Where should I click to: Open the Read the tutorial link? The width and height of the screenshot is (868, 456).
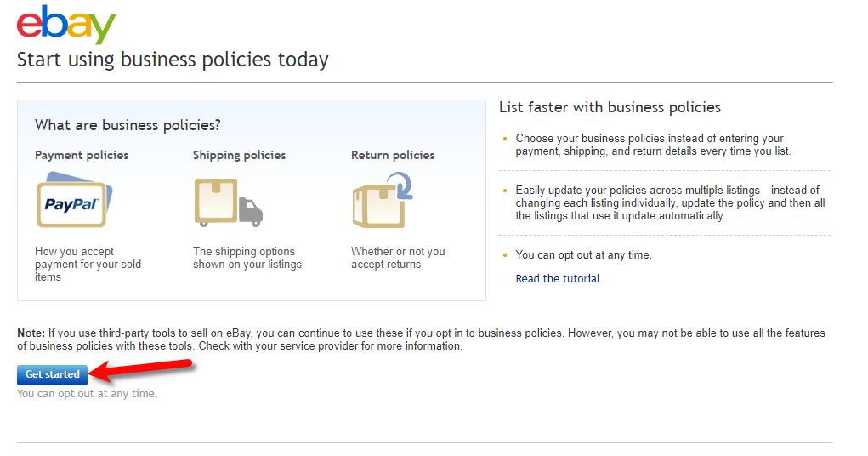[x=558, y=279]
